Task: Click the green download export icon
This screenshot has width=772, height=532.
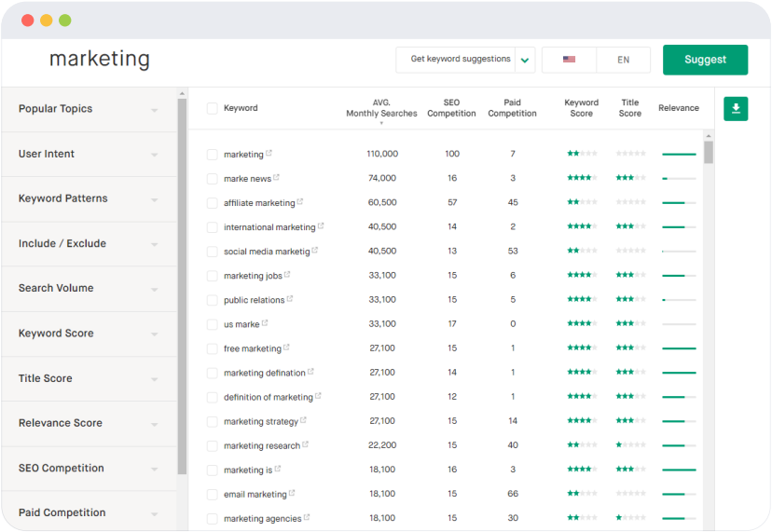Action: [x=736, y=109]
